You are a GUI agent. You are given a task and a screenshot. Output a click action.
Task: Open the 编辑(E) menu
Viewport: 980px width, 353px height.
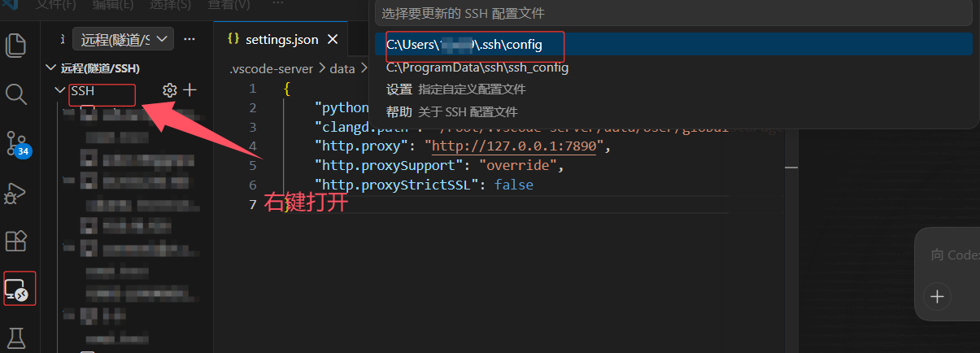[113, 5]
